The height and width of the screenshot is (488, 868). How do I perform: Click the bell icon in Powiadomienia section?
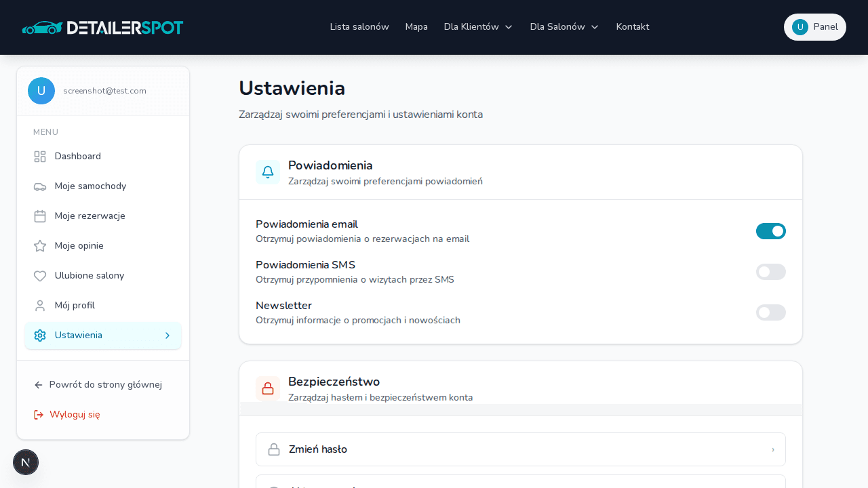[268, 172]
